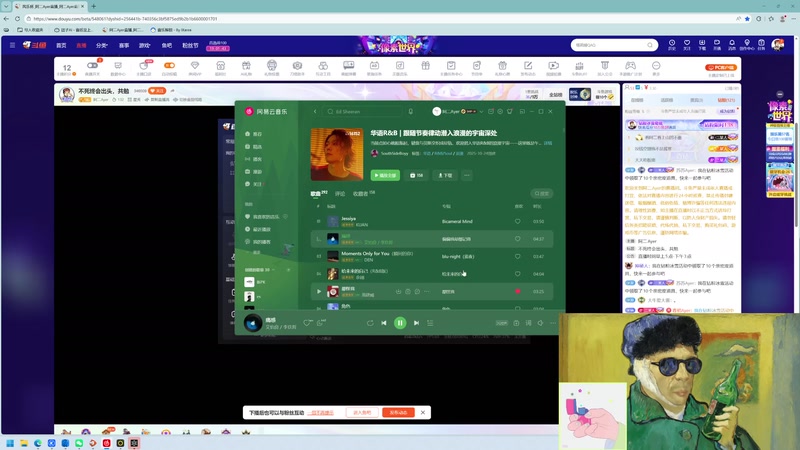The width and height of the screenshot is (800, 450).
Task: Switch to the comments tab in the playlist
Action: pyautogui.click(x=340, y=194)
